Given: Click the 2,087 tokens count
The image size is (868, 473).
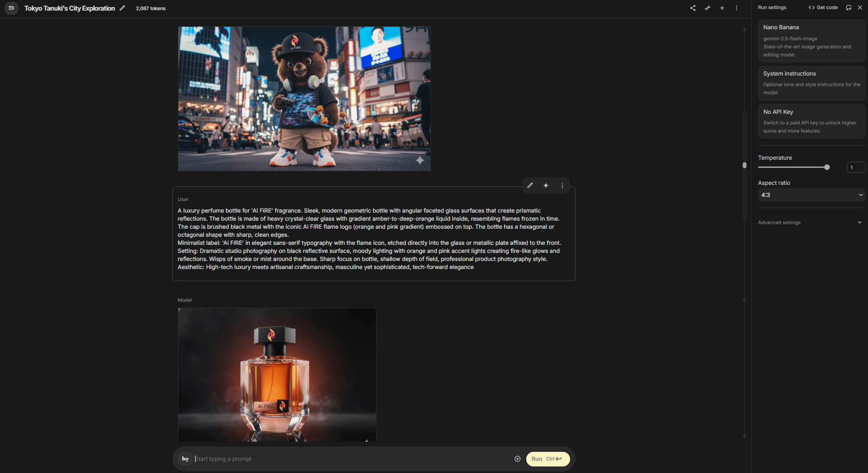Looking at the screenshot, I should pos(151,9).
